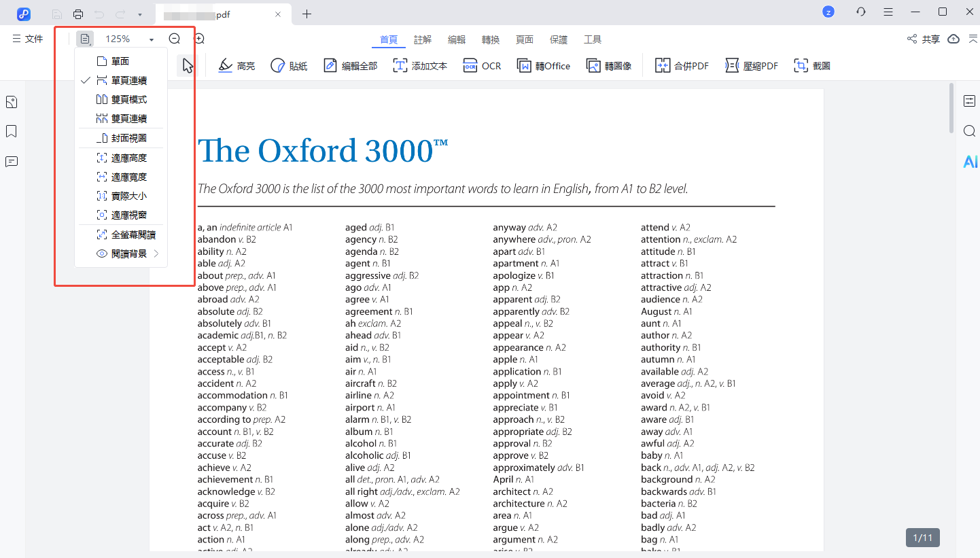Choose the checked 單頁連續 view option

(x=121, y=80)
